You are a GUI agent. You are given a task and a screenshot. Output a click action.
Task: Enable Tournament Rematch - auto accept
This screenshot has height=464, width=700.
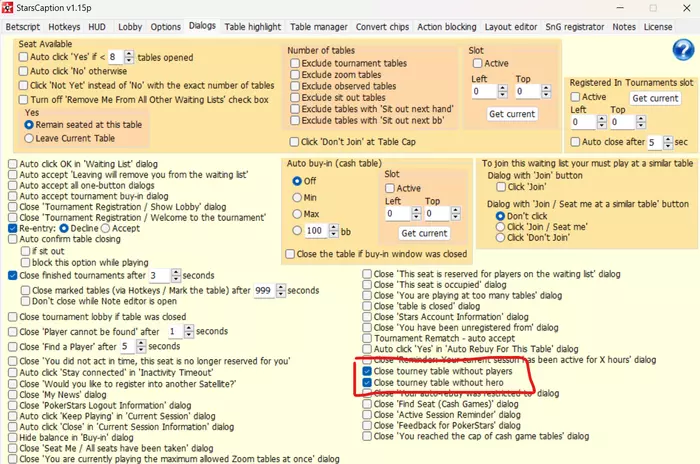pos(367,338)
